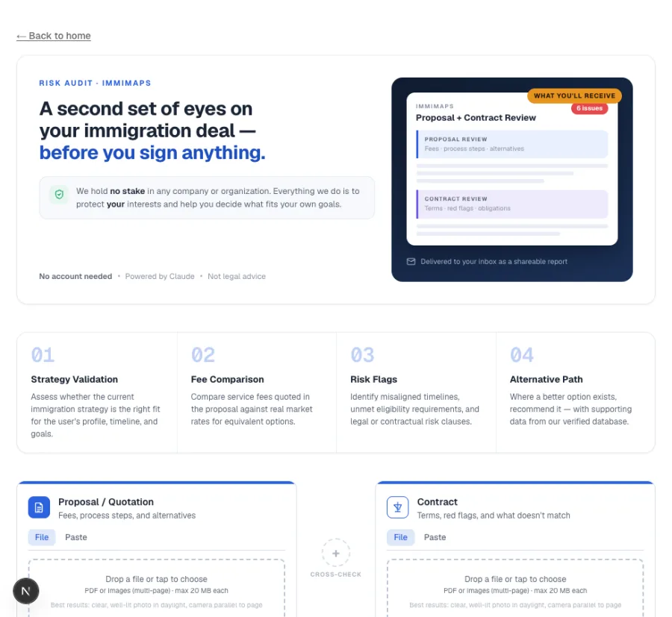
Task: Click the Proposal drop a file upload area
Action: 157,589
